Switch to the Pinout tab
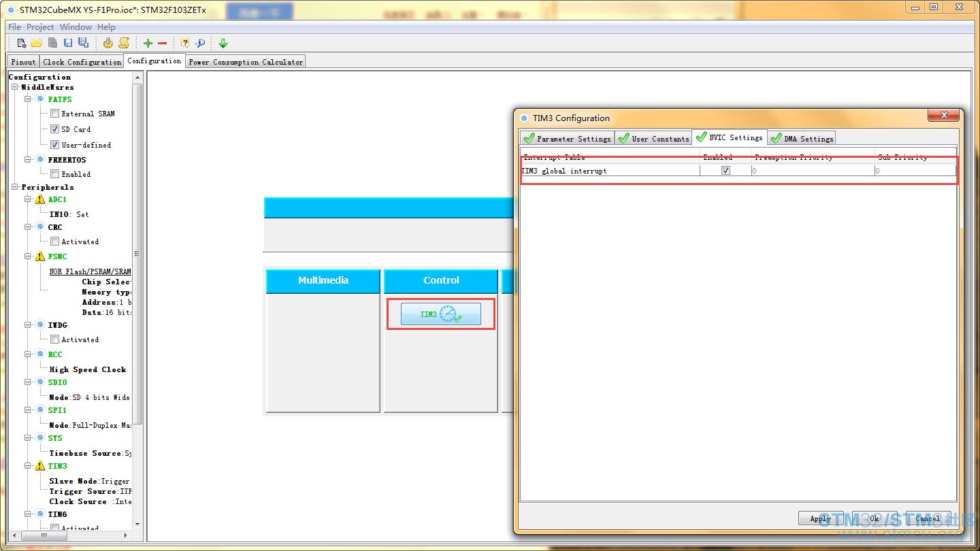Viewport: 980px width, 551px height. coord(23,62)
